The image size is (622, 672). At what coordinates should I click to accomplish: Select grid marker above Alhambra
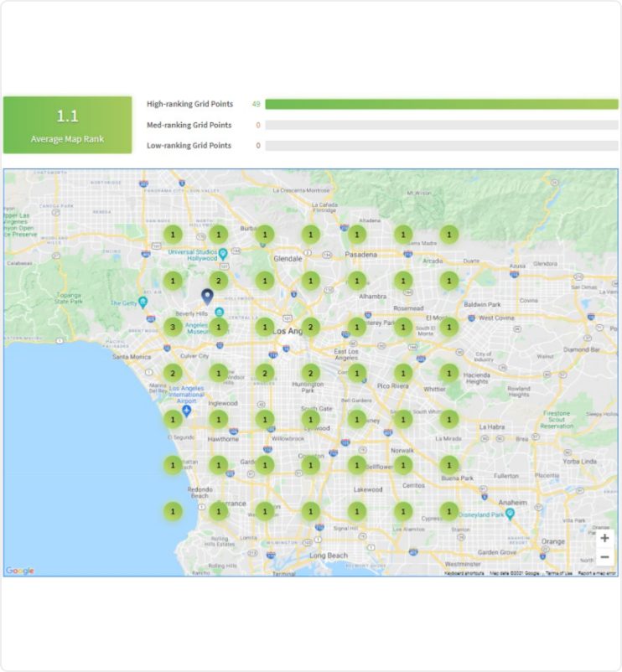click(x=357, y=282)
